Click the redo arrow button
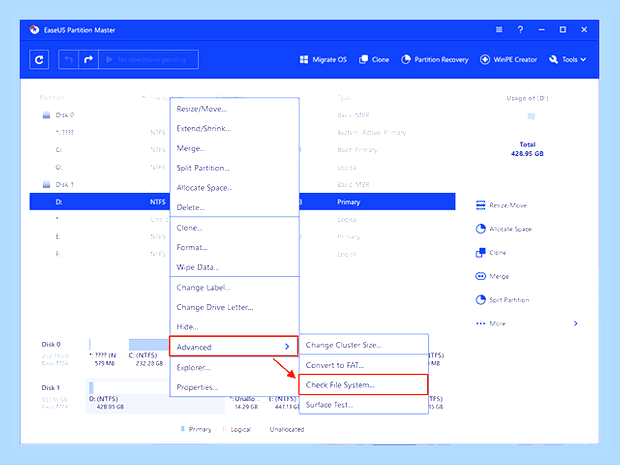The height and width of the screenshot is (465, 620). (x=89, y=60)
